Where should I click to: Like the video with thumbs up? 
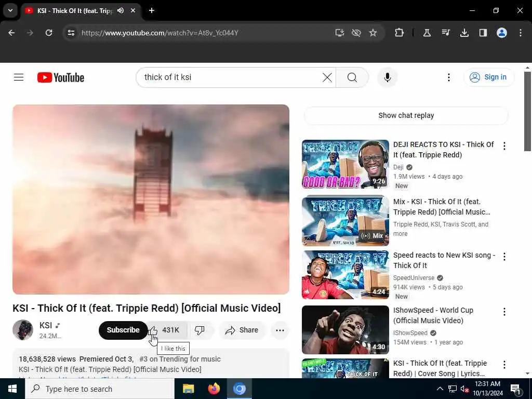tap(168, 330)
